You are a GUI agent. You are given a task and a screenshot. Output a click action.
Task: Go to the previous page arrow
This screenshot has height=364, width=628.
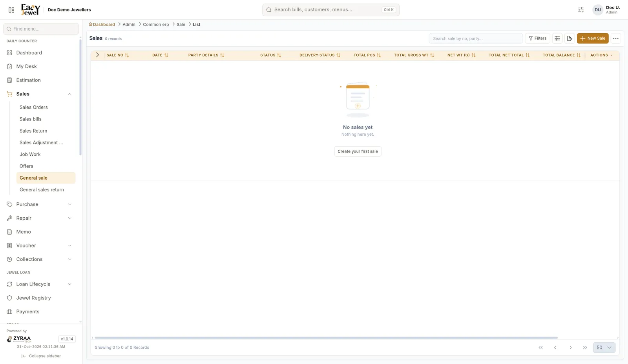(x=555, y=348)
